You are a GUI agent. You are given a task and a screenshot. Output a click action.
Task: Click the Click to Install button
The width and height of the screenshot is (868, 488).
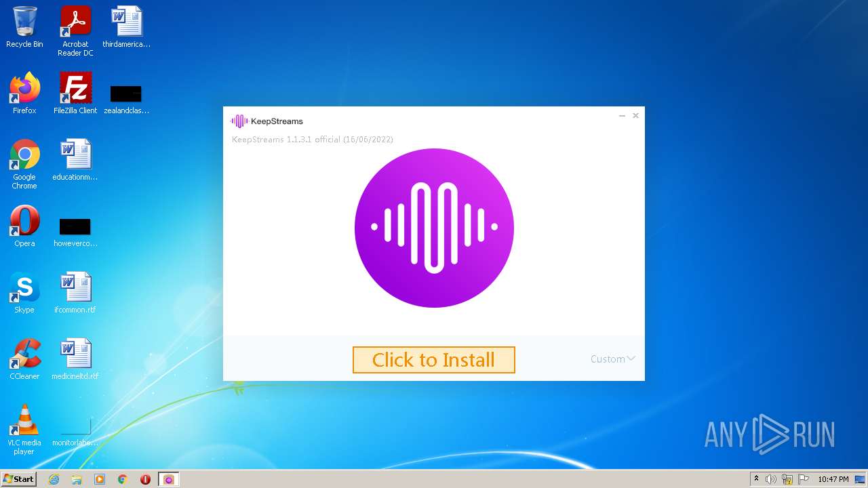point(434,360)
